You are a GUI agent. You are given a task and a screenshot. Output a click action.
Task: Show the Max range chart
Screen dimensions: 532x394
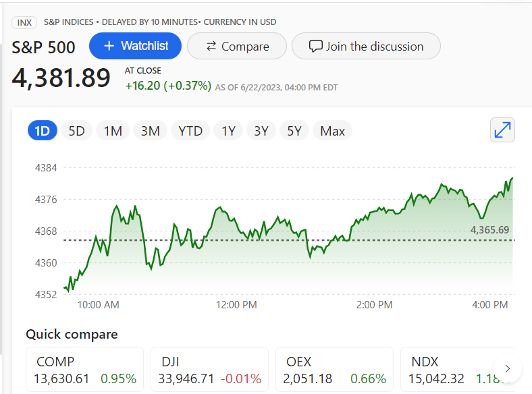pos(332,130)
